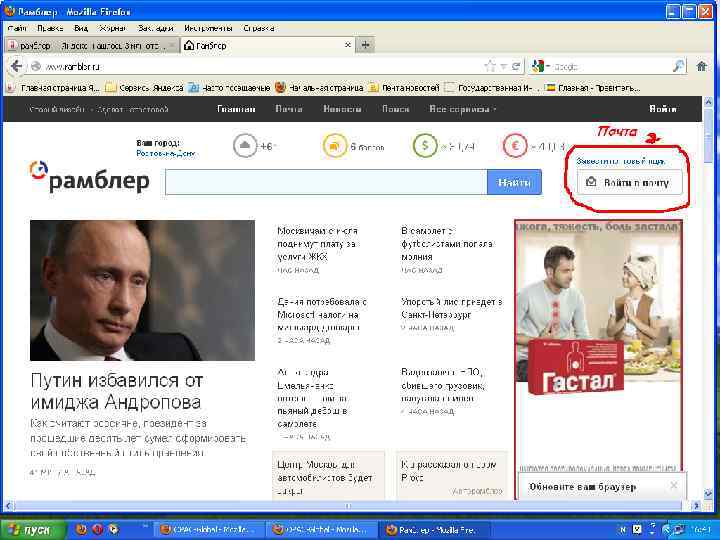Open news about лис in Санкт-Петербург
720x540 pixels.
pos(451,309)
